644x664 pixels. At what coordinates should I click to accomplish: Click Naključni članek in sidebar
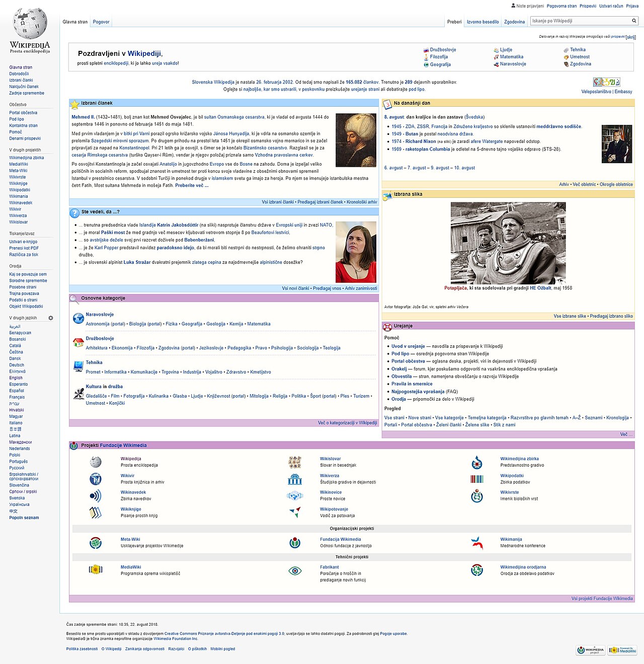pos(24,87)
